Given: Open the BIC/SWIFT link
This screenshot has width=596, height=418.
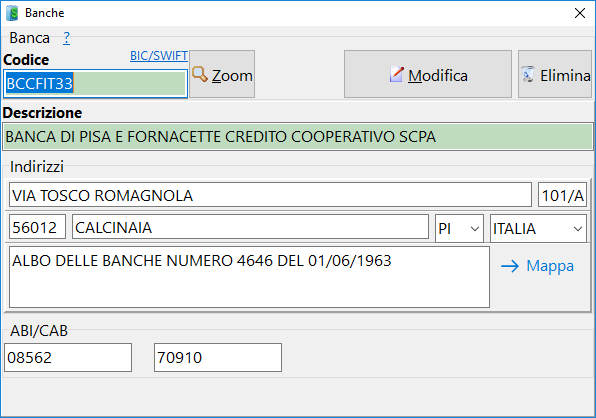Looking at the screenshot, I should (159, 55).
